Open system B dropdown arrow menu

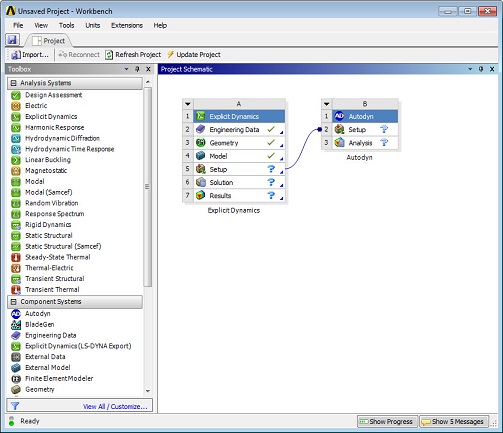click(x=327, y=104)
